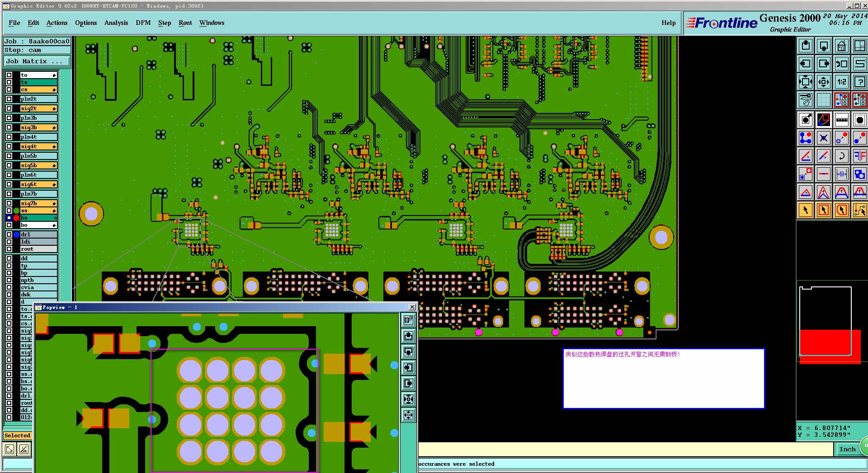Toggle the checkbox for layer drl

pyautogui.click(x=9, y=234)
